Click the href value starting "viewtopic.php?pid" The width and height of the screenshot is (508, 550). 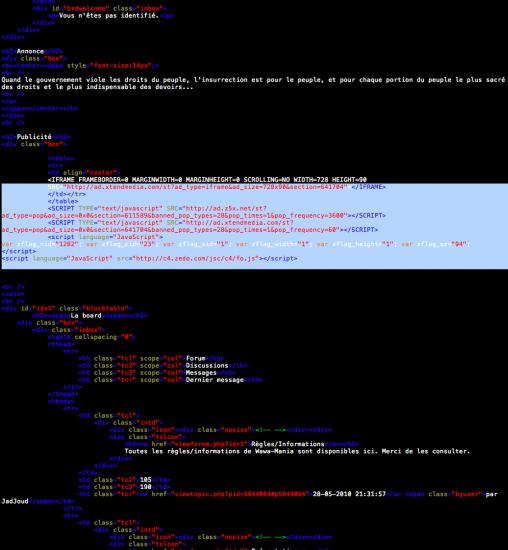pyautogui.click(x=239, y=494)
